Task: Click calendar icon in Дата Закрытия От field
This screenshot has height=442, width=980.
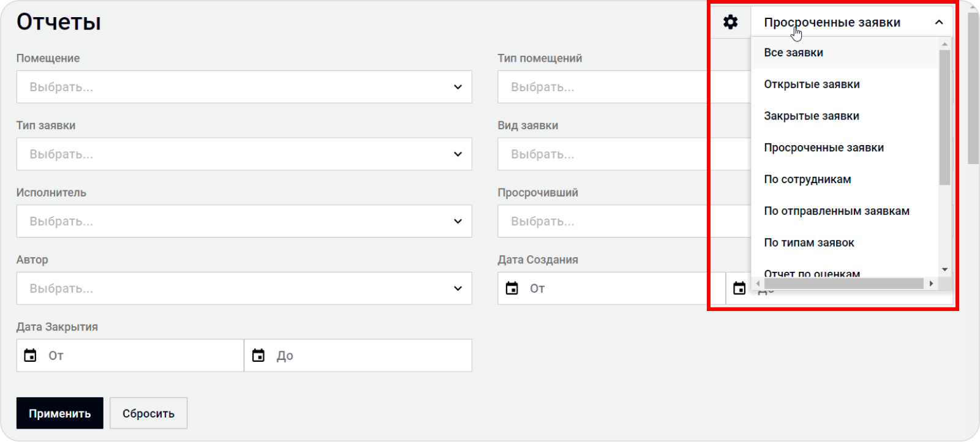Action: tap(30, 356)
